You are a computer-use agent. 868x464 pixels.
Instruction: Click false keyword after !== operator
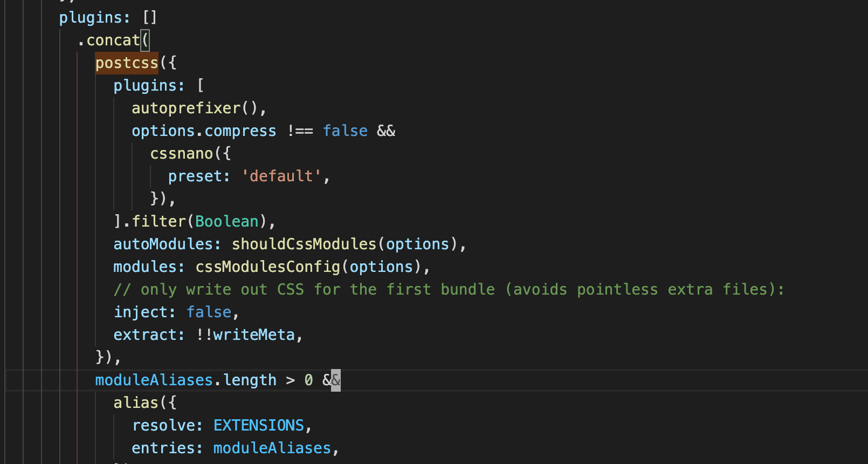345,131
